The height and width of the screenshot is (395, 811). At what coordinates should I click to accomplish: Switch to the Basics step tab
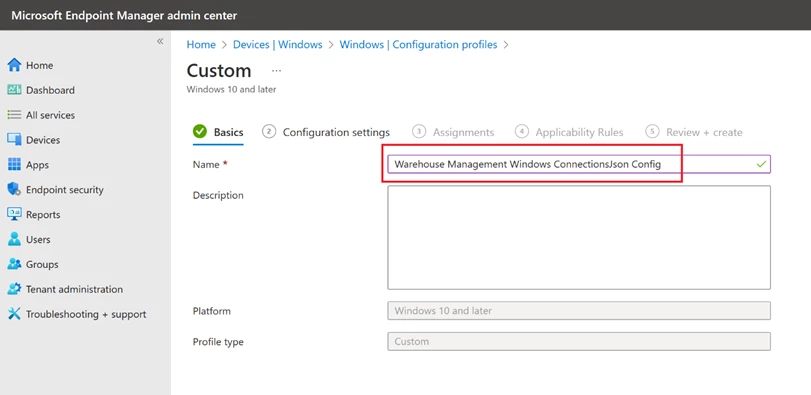(x=229, y=132)
